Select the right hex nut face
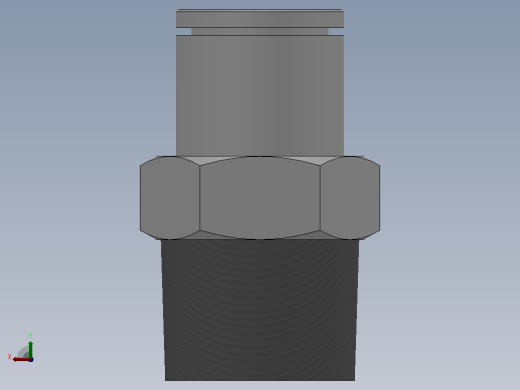The width and height of the screenshot is (520, 390). (x=350, y=198)
